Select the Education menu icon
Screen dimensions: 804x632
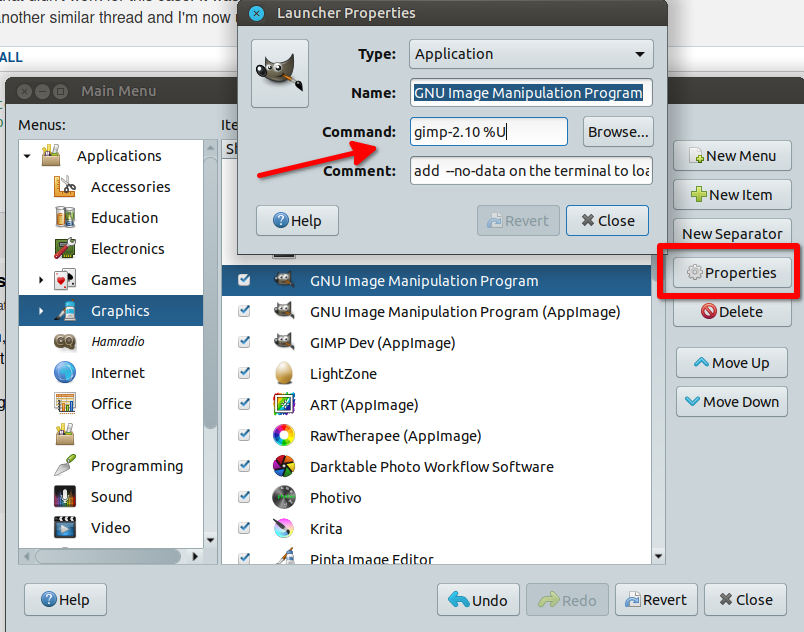click(65, 217)
